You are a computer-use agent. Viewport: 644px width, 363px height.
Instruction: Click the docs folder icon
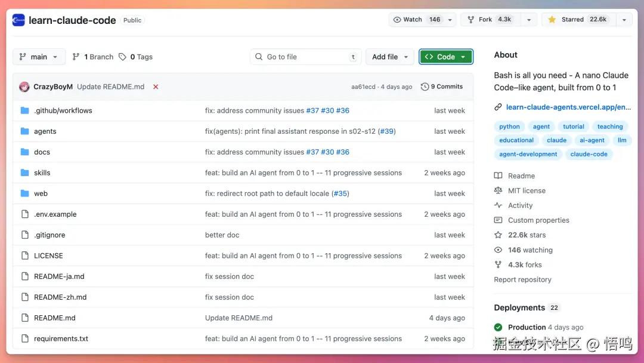point(24,152)
